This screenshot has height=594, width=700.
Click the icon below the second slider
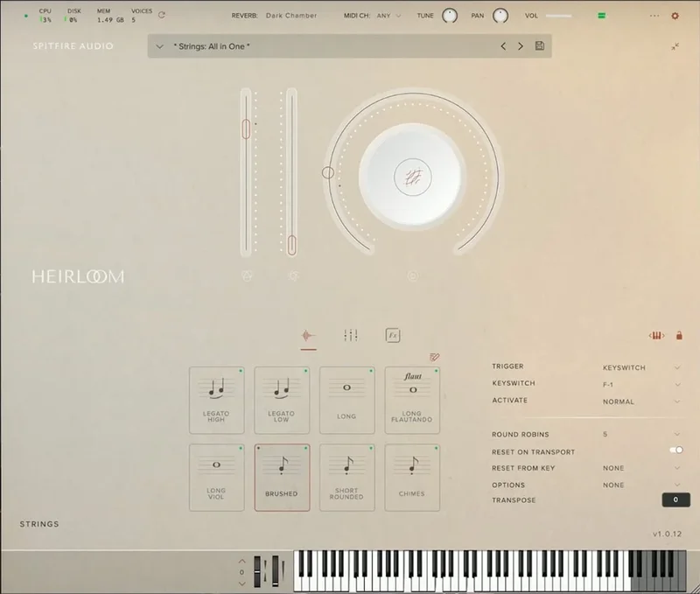tap(293, 276)
